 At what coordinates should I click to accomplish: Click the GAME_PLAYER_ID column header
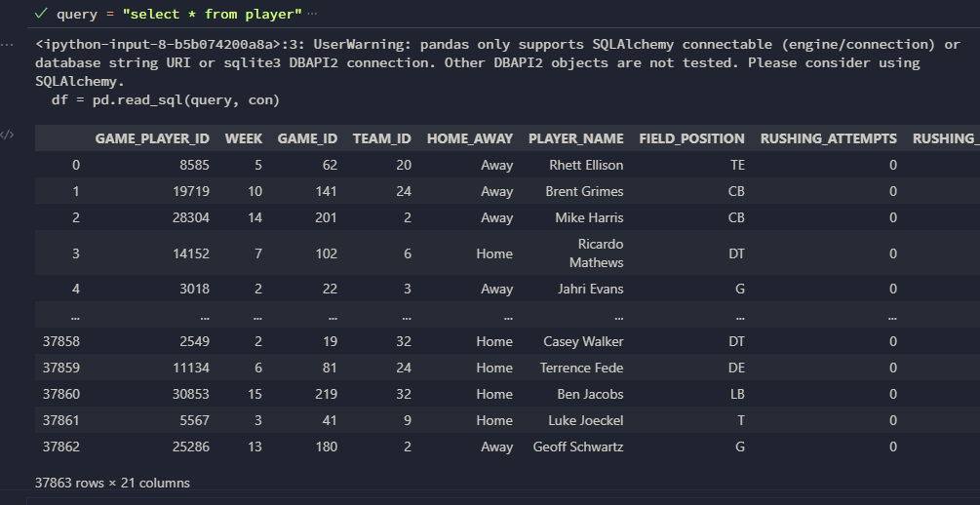point(152,138)
